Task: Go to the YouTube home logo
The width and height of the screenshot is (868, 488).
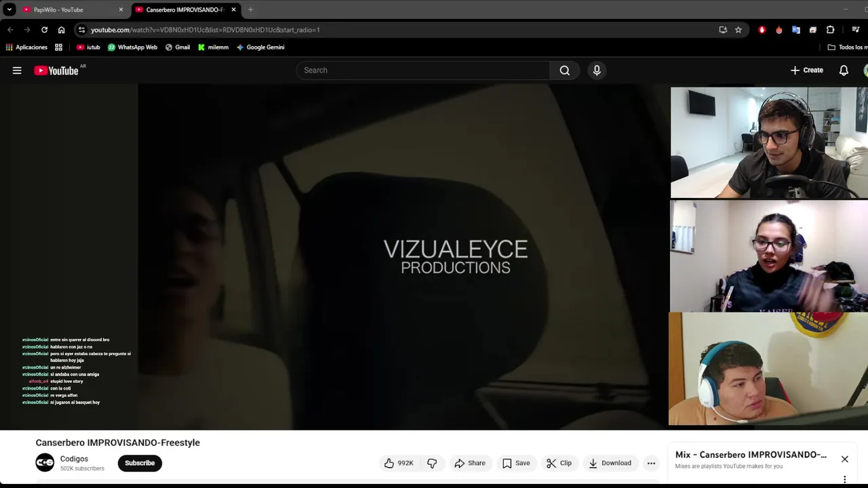Action: pos(56,70)
